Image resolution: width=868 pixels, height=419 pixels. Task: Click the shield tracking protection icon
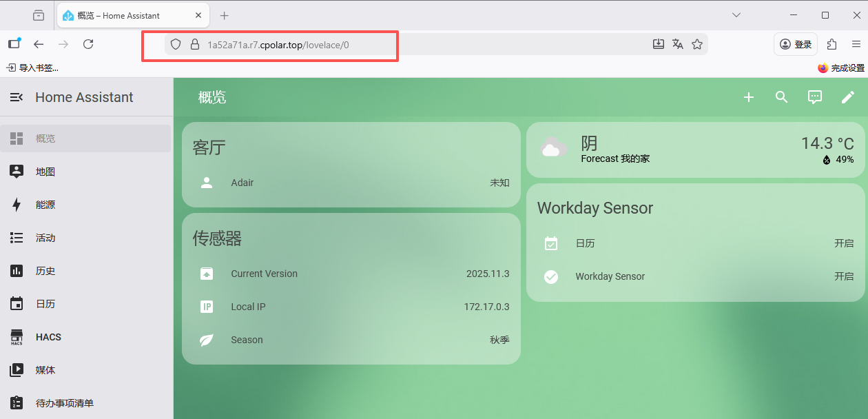(176, 44)
